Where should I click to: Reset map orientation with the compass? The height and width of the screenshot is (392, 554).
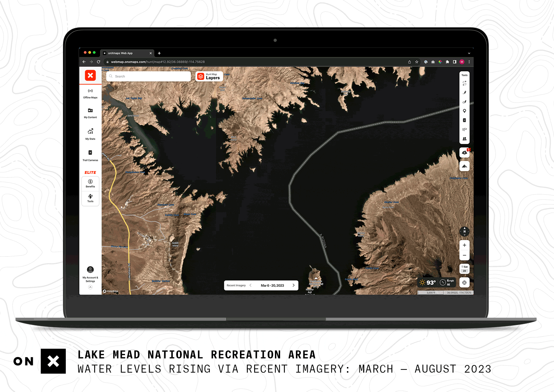click(x=464, y=231)
